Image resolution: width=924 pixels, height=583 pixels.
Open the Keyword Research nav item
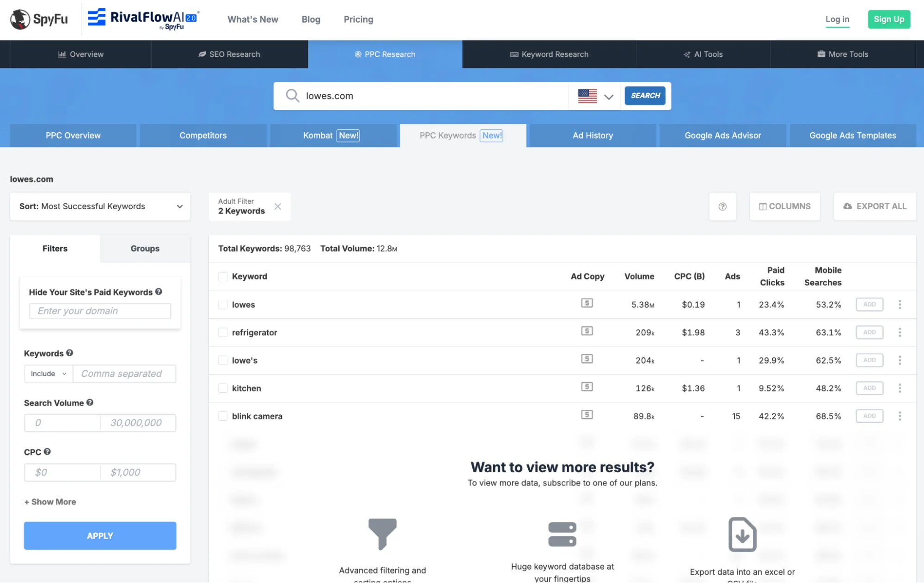pos(549,54)
